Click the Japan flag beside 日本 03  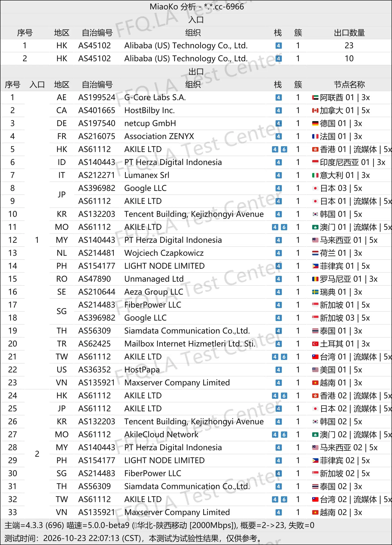tap(315, 188)
